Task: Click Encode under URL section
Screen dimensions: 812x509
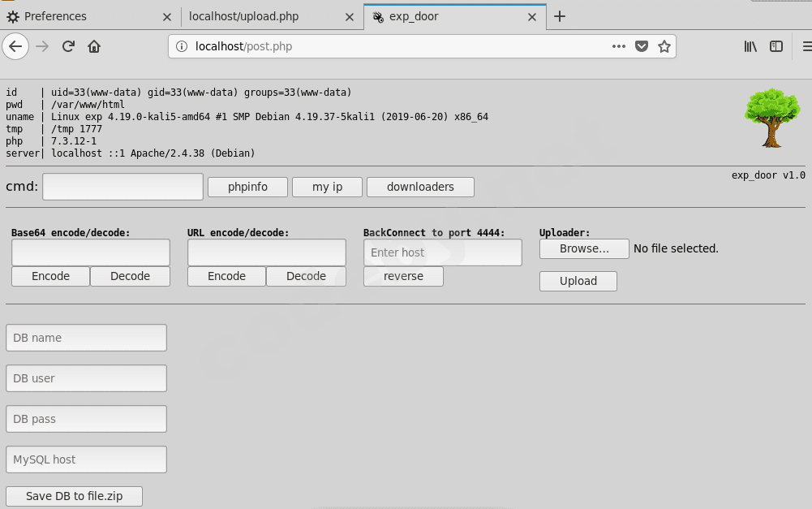Action: click(227, 276)
